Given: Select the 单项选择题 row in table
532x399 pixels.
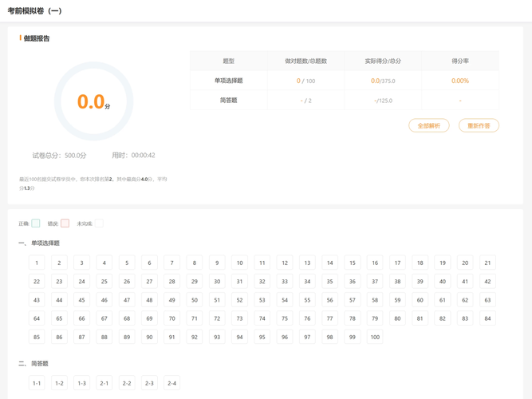Looking at the screenshot, I should [x=229, y=81].
